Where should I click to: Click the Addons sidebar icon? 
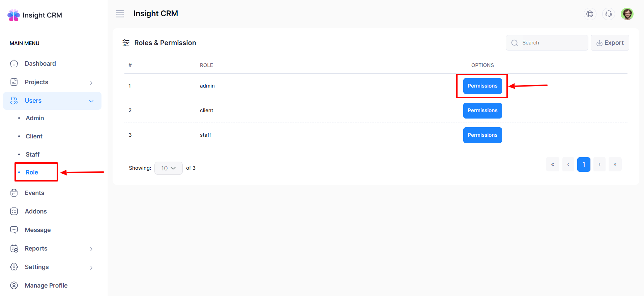[x=14, y=211]
